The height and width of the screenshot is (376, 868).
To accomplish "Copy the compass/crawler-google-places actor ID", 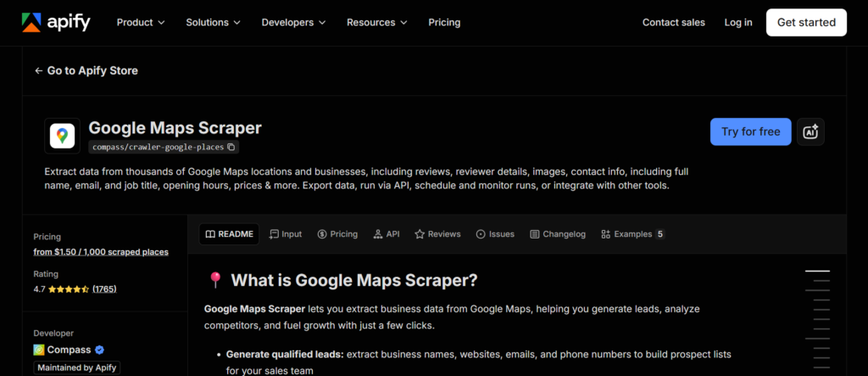I will (x=231, y=147).
